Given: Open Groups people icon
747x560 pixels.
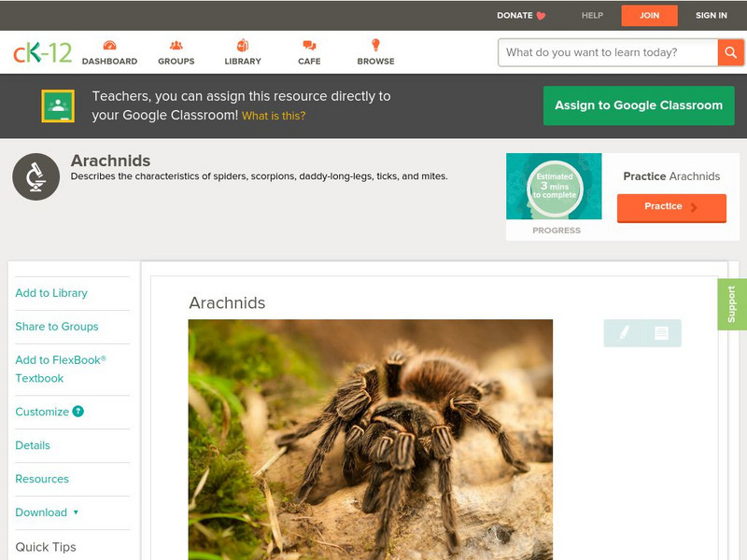Looking at the screenshot, I should (x=176, y=46).
